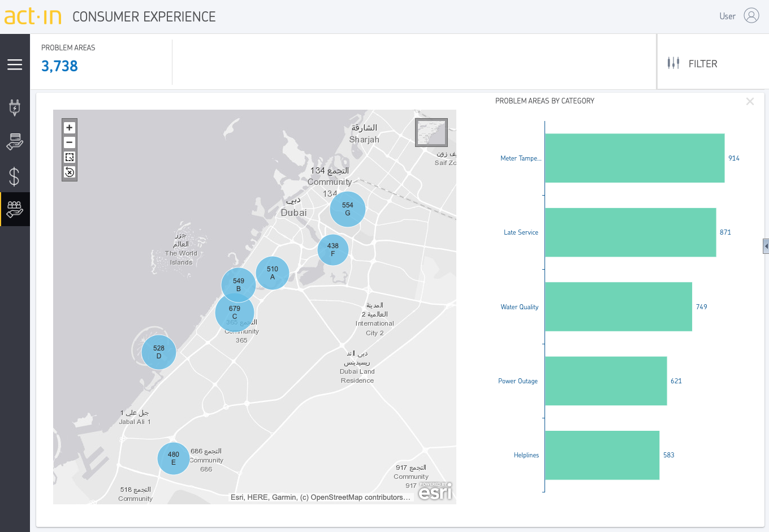Screen dimensions: 769x532
Task: Click the Power Outage category label
Action: click(518, 381)
